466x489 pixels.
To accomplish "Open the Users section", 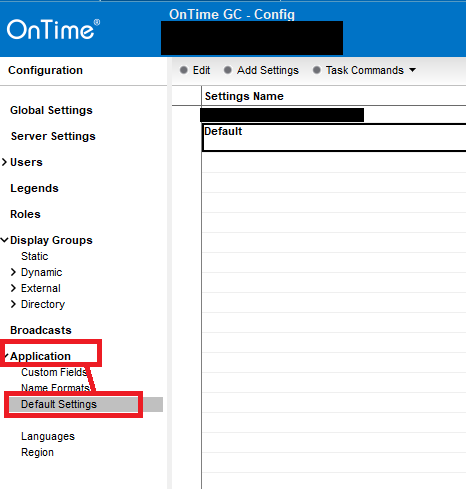I will tap(26, 162).
